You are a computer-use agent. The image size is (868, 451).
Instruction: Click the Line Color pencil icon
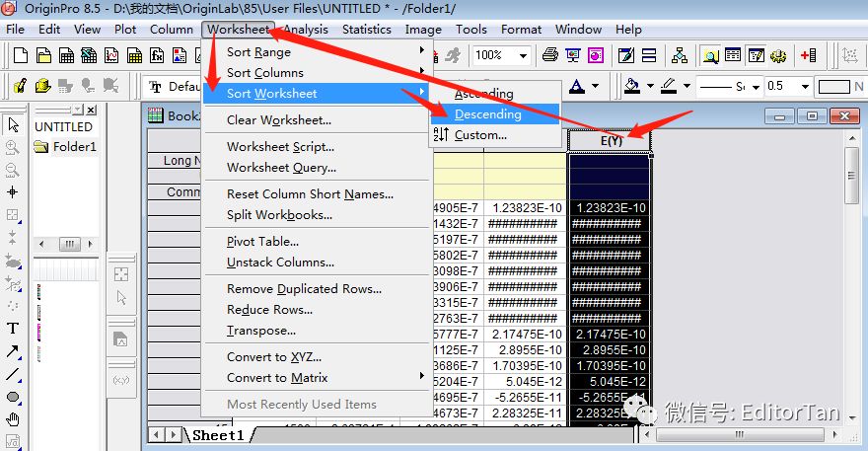[x=669, y=86]
